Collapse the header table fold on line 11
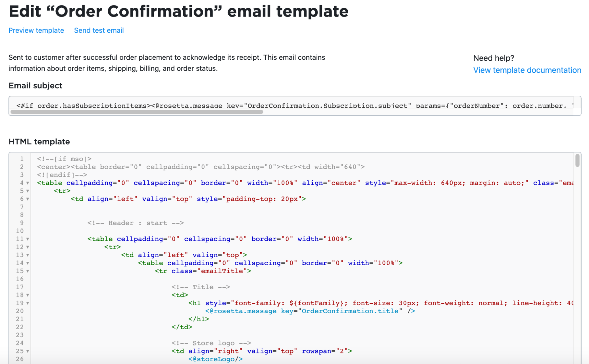Viewport: 589px width, 364px height. (x=27, y=239)
